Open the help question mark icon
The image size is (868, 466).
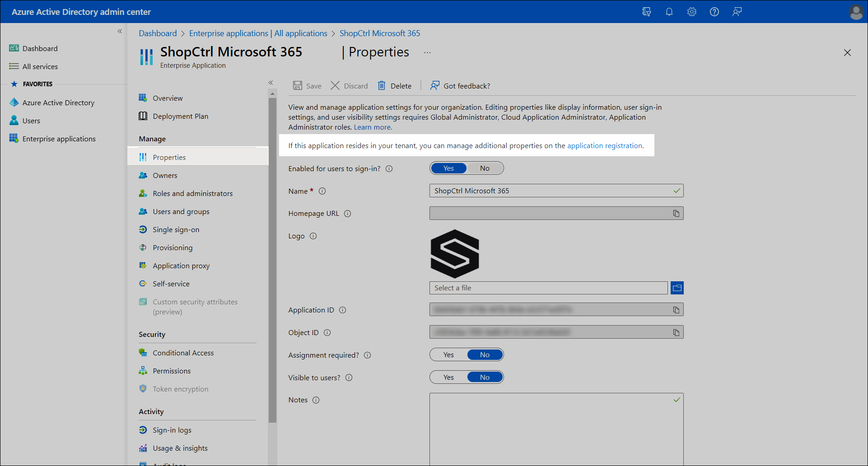pyautogui.click(x=714, y=12)
